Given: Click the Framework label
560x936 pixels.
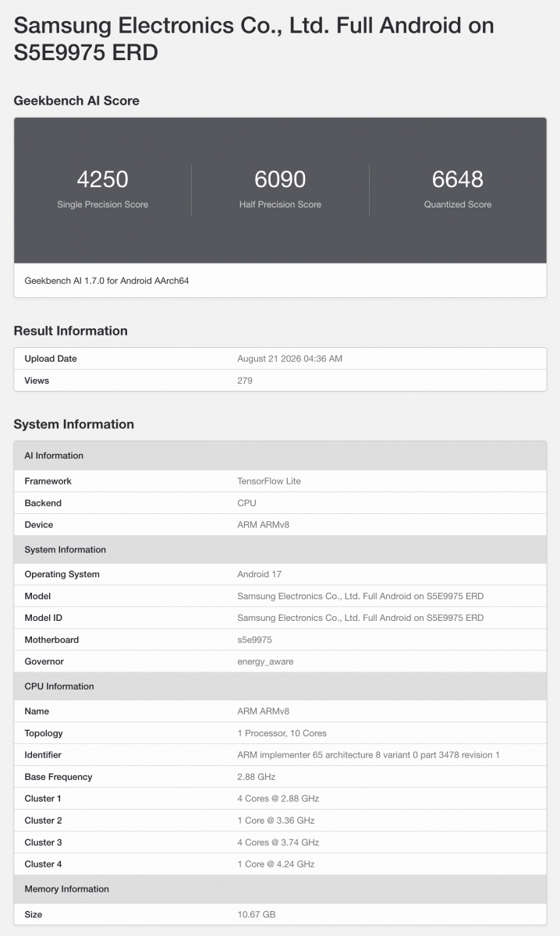Looking at the screenshot, I should pyautogui.click(x=48, y=481).
